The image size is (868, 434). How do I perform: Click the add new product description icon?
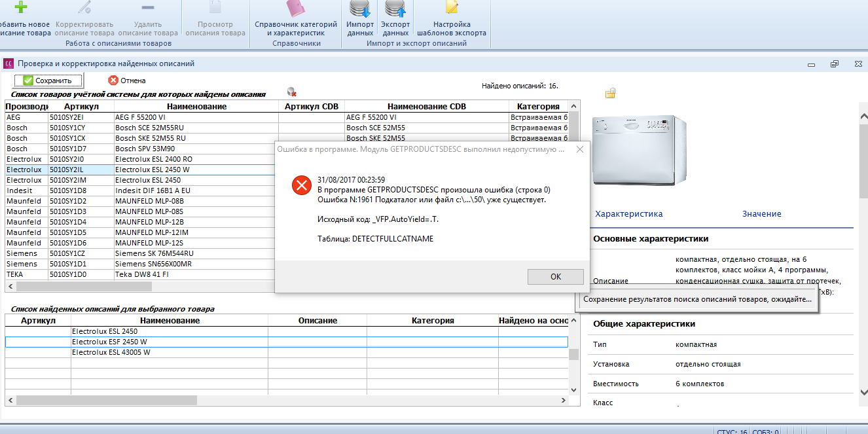pyautogui.click(x=21, y=8)
